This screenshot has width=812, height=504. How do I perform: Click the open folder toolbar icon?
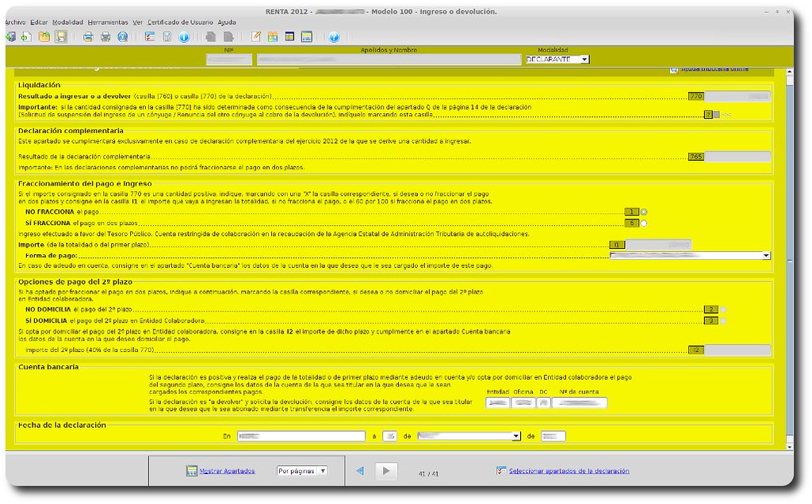44,36
